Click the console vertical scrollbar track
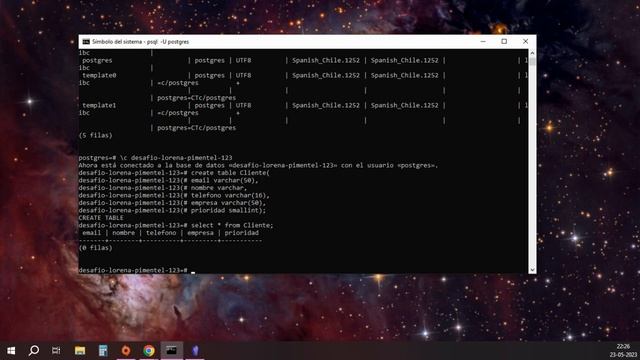Viewport: 640px width, 360px height. click(x=532, y=163)
